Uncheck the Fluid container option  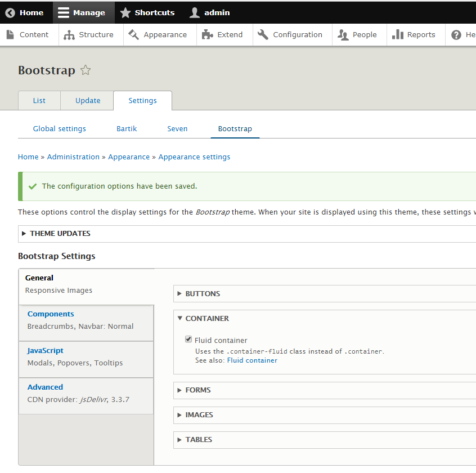(188, 338)
